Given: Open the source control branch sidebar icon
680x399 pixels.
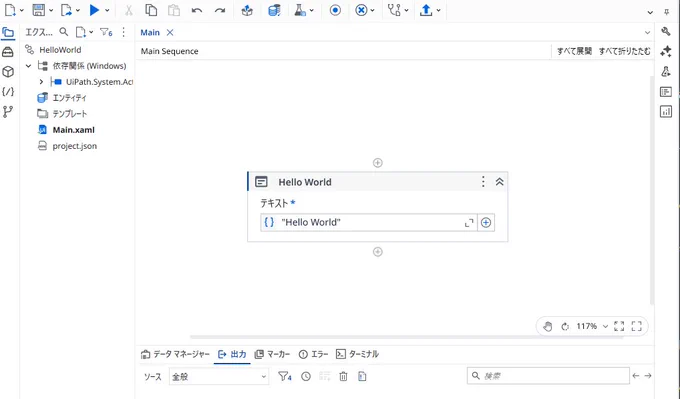Looking at the screenshot, I should pyautogui.click(x=8, y=112).
